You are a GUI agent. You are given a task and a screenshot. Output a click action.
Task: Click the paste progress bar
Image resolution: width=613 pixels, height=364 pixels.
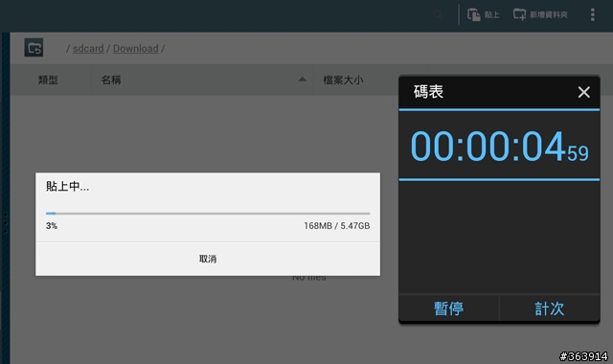208,214
